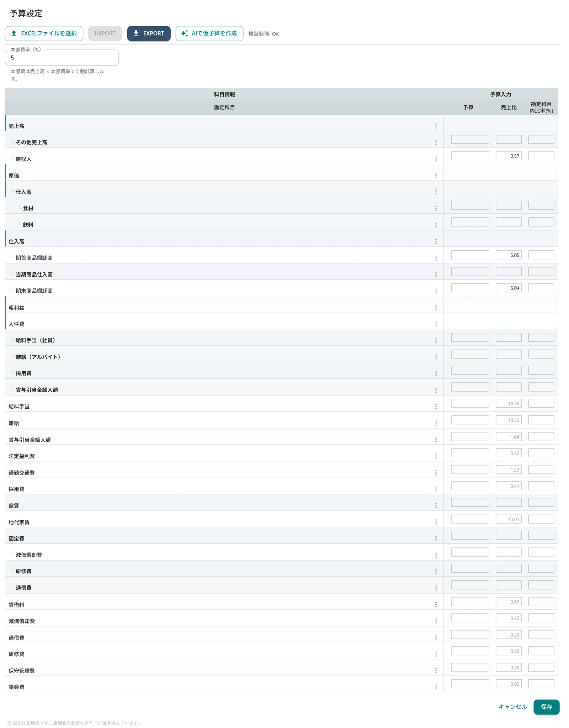
Task: Click the 保存 button
Action: [x=546, y=707]
